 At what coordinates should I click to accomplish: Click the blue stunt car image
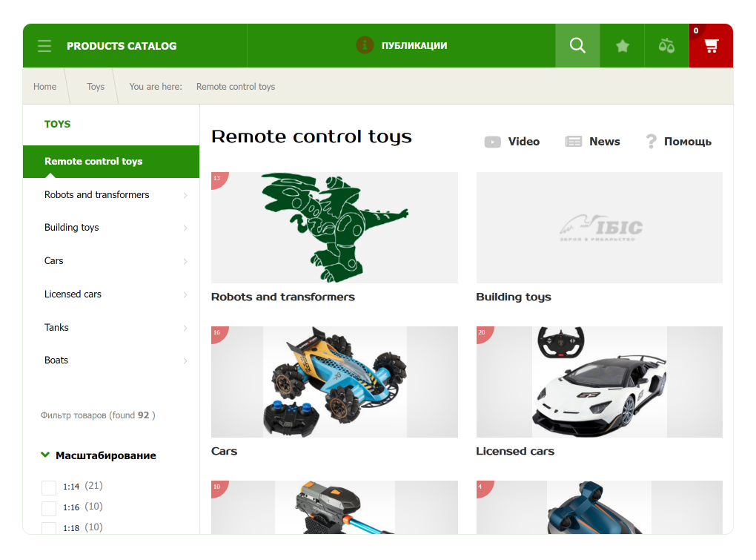334,382
